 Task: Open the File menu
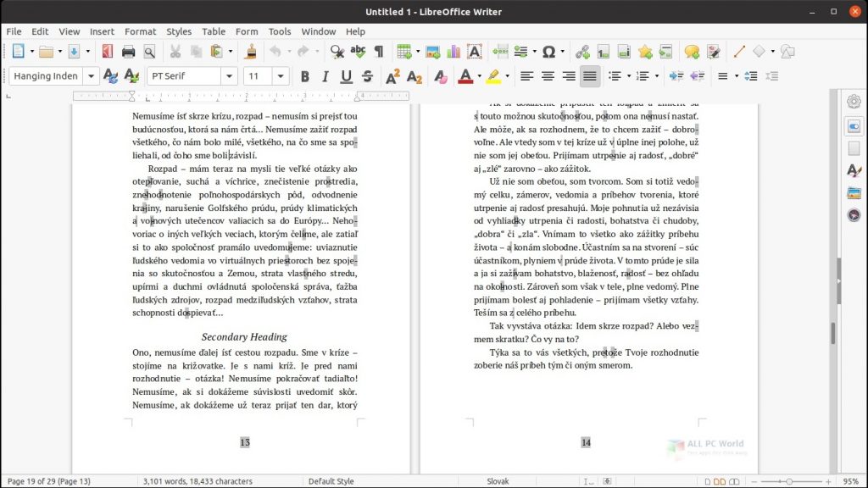(14, 31)
